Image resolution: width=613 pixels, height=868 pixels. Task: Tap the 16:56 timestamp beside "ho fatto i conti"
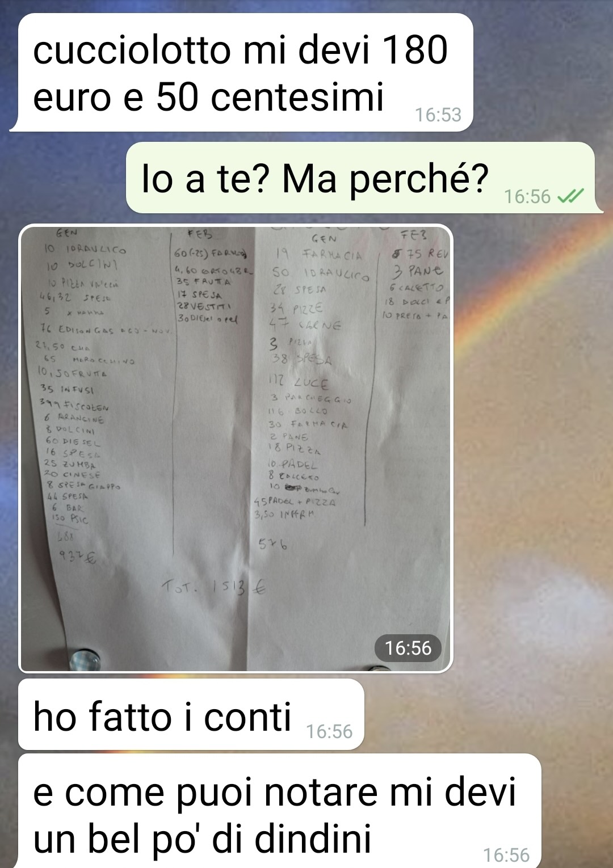point(329,732)
